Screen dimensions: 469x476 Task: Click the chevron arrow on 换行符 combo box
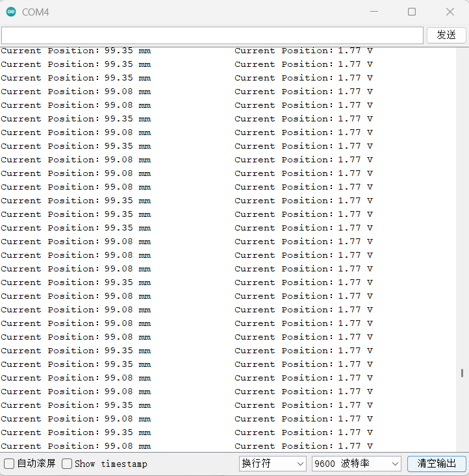[x=299, y=464]
